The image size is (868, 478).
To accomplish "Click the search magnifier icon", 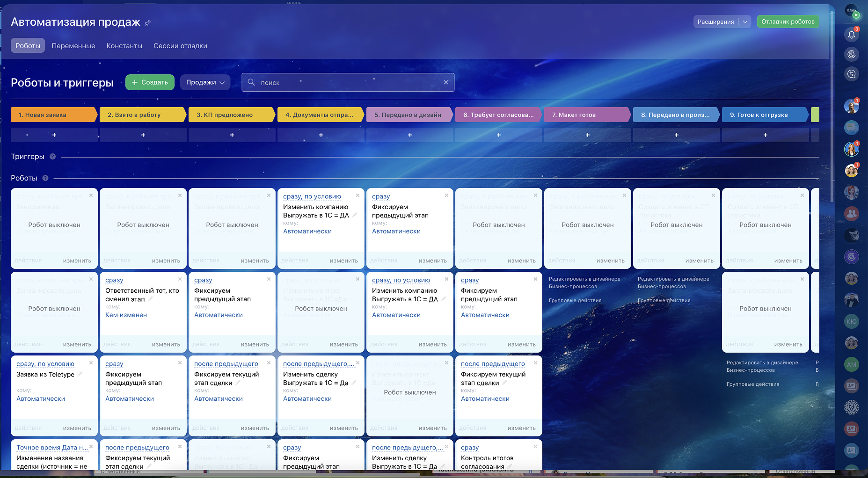I will (251, 82).
